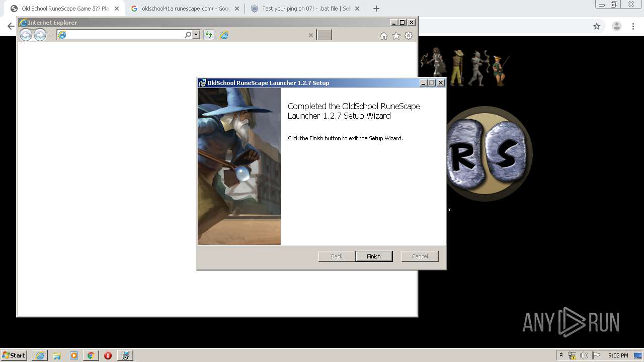Screen dimensions: 644x362
Task: Minimize the OldSchool RuneScape Launcher Setup dialog
Action: click(423, 83)
